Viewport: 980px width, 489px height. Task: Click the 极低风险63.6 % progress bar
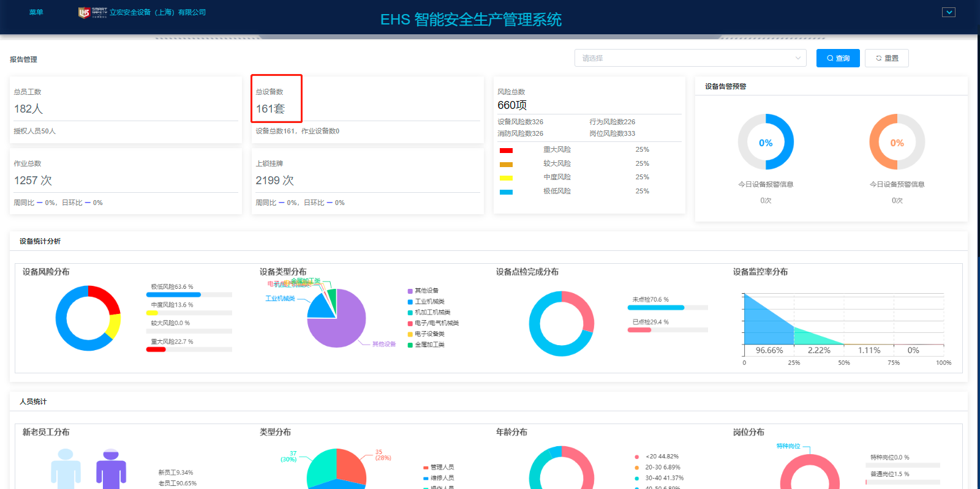(189, 295)
